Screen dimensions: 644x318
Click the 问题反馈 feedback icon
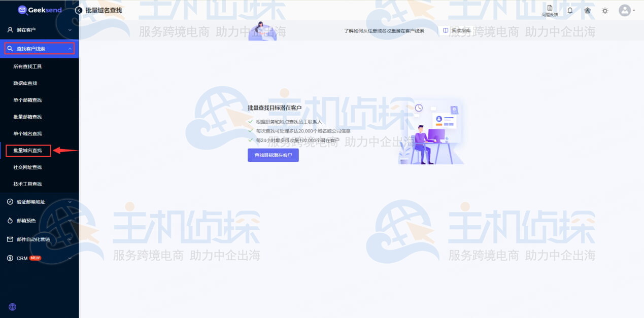click(x=550, y=10)
